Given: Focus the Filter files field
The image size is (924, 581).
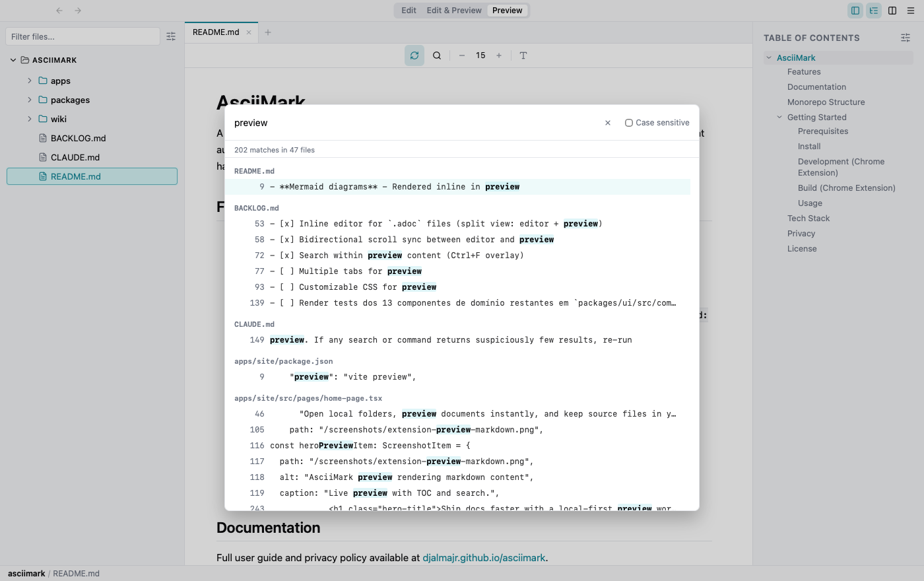Looking at the screenshot, I should pos(82,37).
